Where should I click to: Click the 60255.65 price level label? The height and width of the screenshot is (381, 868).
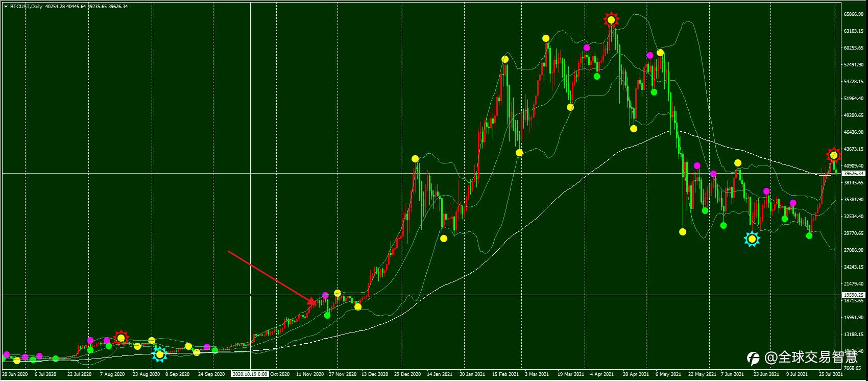pyautogui.click(x=853, y=48)
